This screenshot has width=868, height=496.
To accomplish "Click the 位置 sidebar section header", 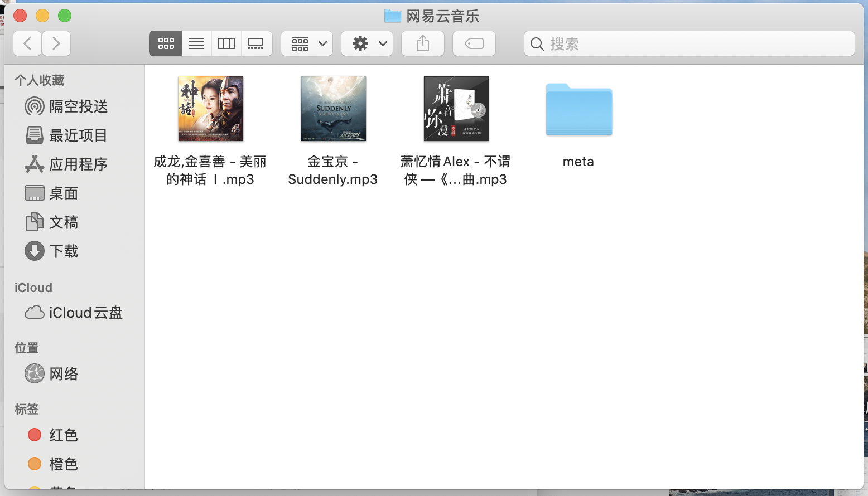I will [x=27, y=348].
